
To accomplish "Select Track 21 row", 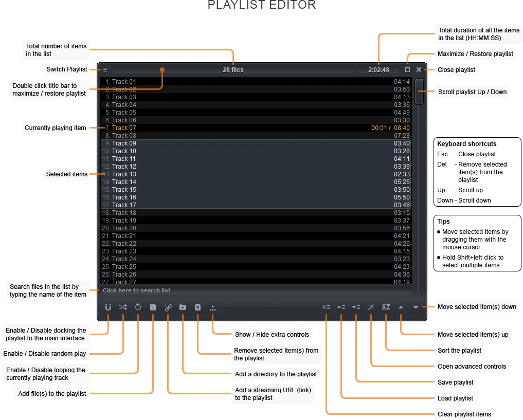I will coord(256,235).
